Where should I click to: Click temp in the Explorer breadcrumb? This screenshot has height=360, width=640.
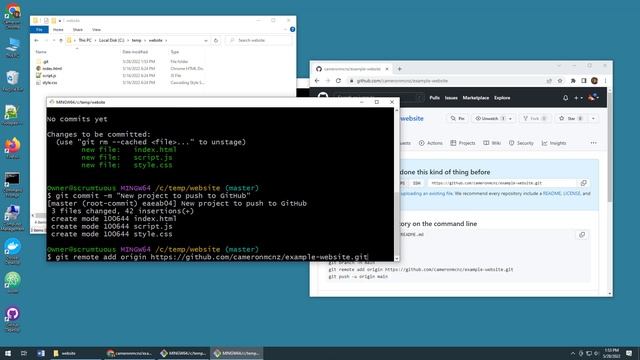pos(136,40)
